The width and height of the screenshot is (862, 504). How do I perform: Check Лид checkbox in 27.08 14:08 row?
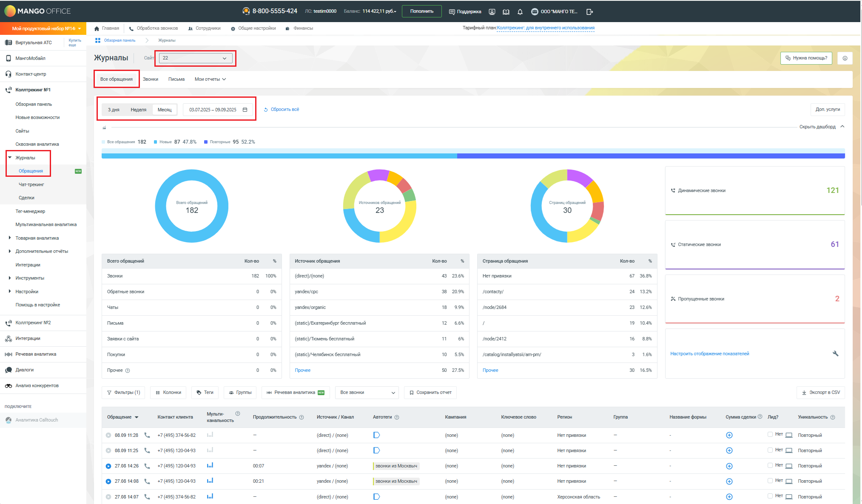(770, 481)
